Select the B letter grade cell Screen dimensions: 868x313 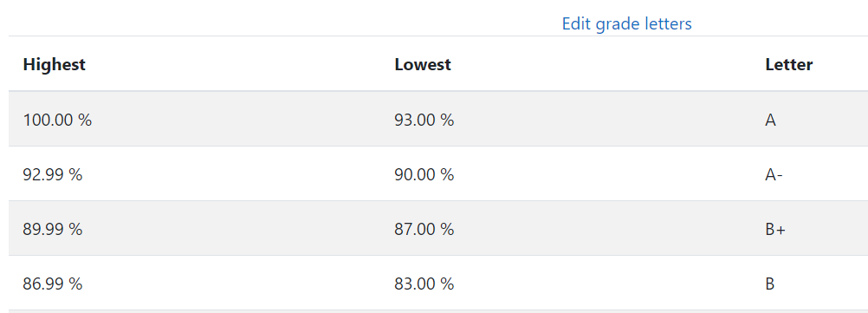770,284
